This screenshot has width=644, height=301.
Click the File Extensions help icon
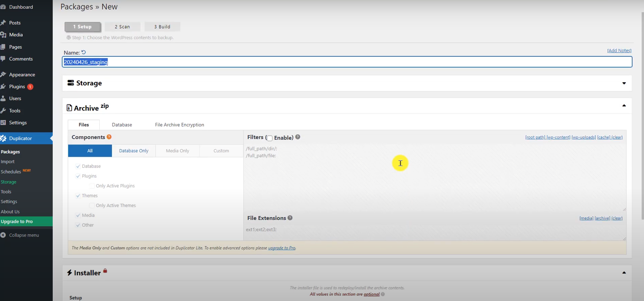[x=290, y=218]
